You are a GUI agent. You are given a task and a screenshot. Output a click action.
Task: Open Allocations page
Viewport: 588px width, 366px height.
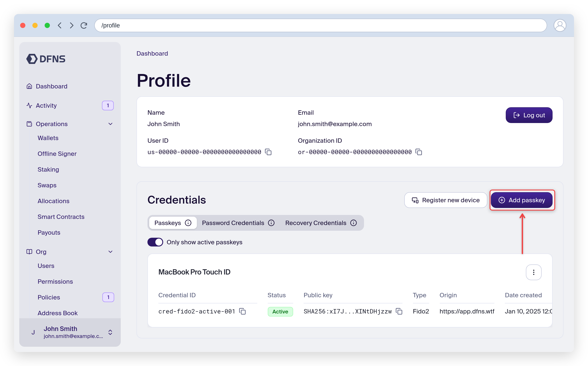tap(53, 201)
